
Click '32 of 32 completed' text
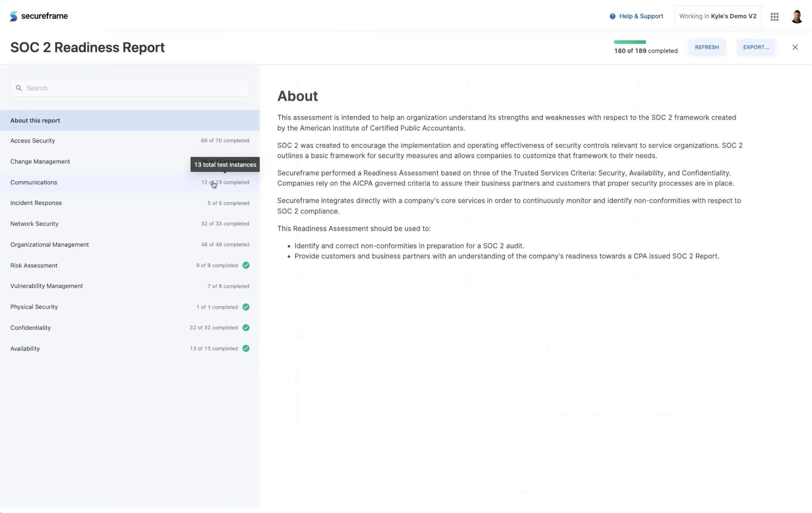(x=214, y=328)
